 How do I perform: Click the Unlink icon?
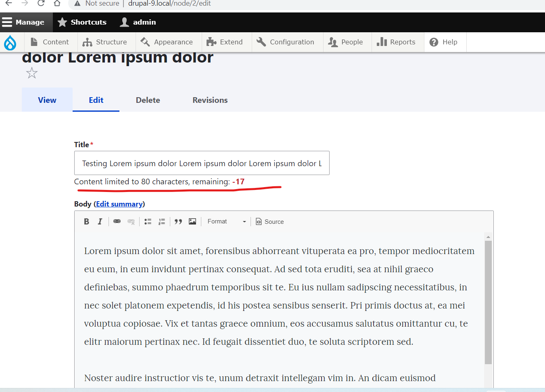tap(131, 221)
